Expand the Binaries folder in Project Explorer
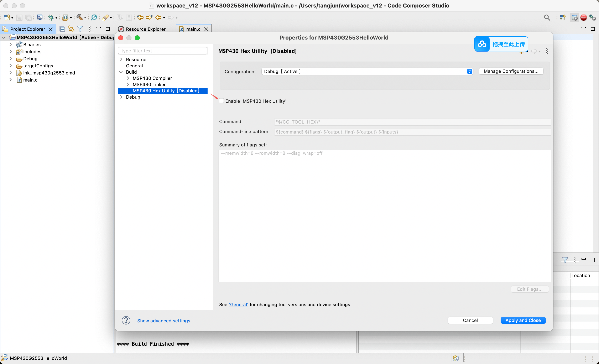 [10, 45]
